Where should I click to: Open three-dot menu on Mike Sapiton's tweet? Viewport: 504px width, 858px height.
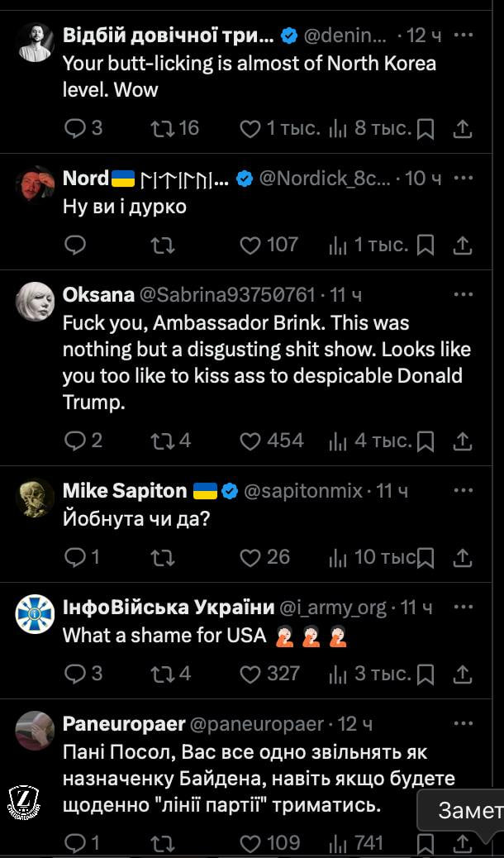tap(464, 490)
